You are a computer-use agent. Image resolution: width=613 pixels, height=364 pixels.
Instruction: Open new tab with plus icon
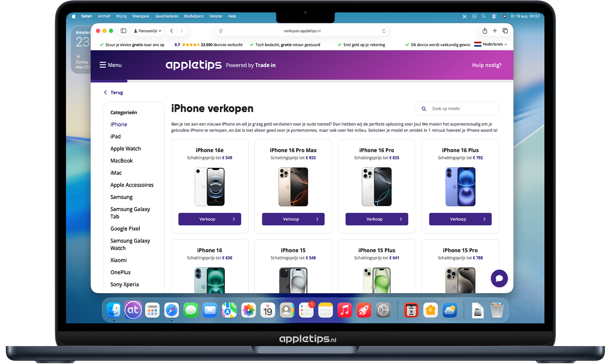click(x=495, y=31)
